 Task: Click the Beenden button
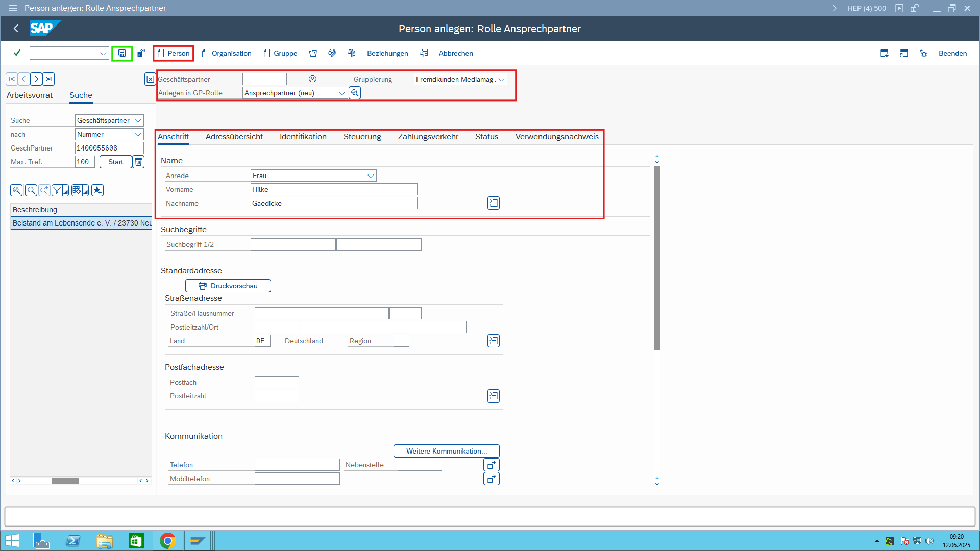click(x=952, y=53)
